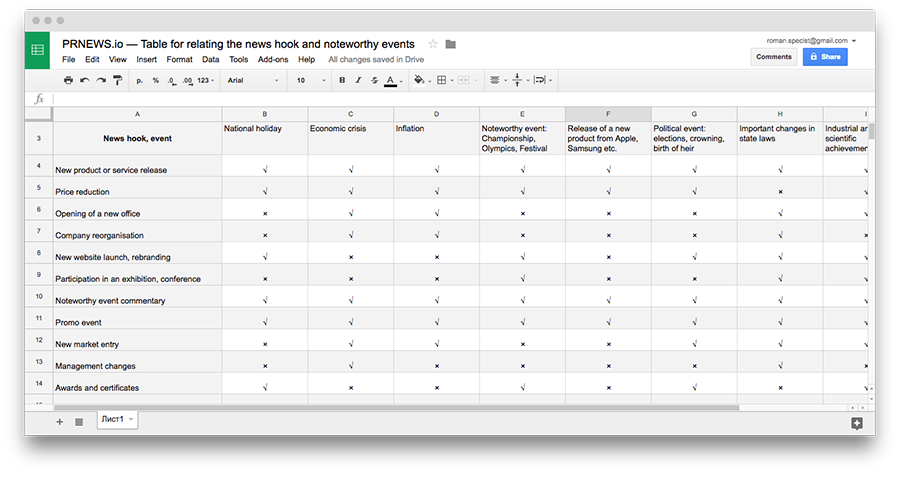900x479 pixels.
Task: Format as currency (p.)
Action: click(x=139, y=81)
